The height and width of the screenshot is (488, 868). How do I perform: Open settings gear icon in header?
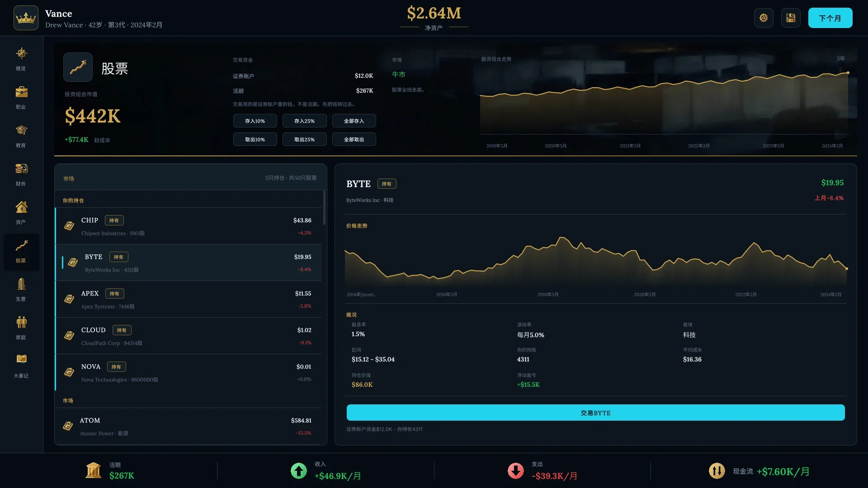(x=764, y=18)
